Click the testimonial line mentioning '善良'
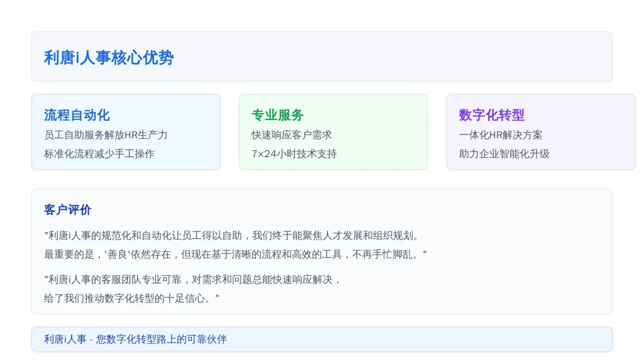The width and height of the screenshot is (644, 362). (x=235, y=255)
